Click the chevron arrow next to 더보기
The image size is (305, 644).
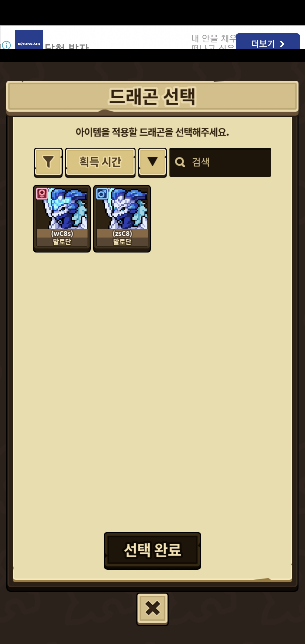[x=282, y=44]
